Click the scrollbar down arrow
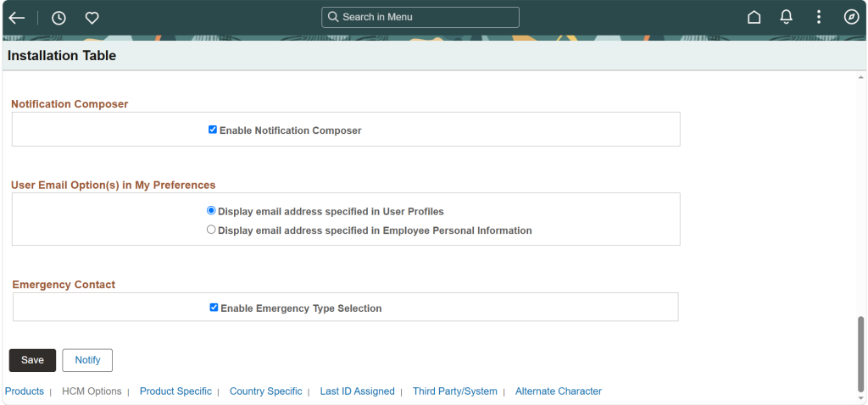This screenshot has width=868, height=405. (x=860, y=398)
